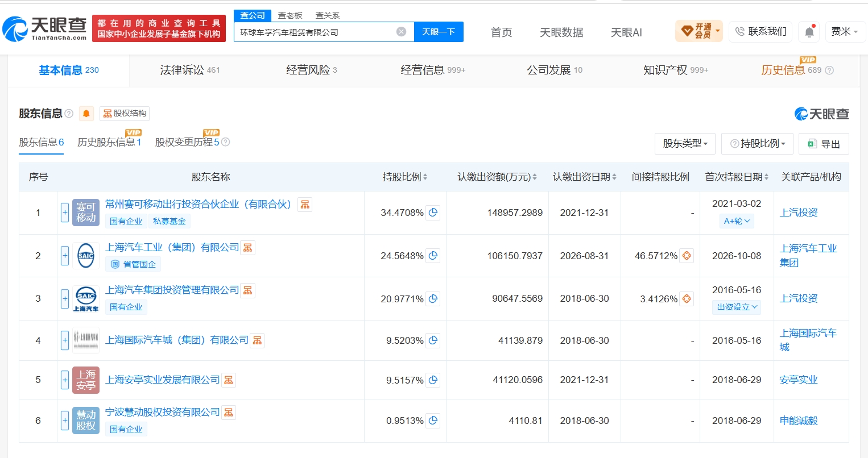Open the notification bell in the top bar
Image resolution: width=868 pixels, height=458 pixels.
click(x=809, y=32)
